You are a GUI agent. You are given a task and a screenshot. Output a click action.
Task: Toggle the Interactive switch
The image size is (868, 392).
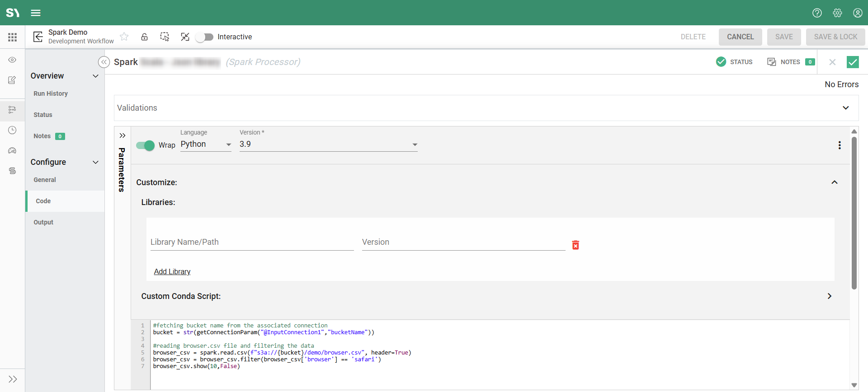point(205,37)
